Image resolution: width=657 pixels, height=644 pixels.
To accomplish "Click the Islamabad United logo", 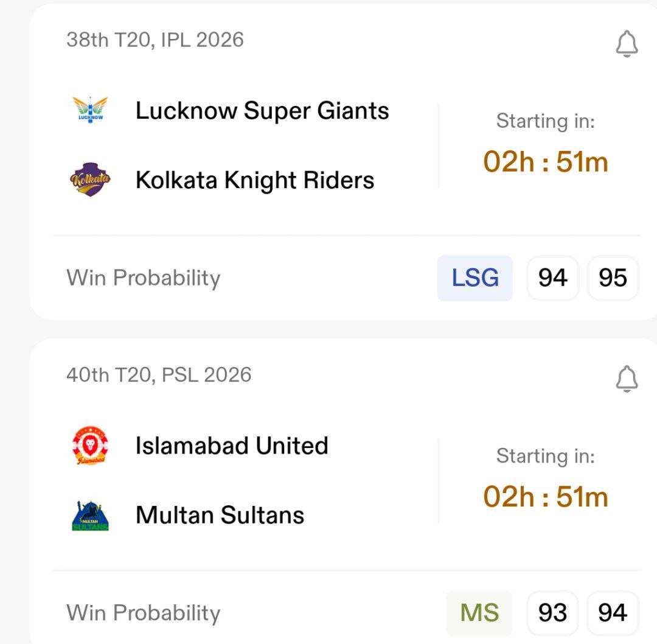I will pos(90,446).
